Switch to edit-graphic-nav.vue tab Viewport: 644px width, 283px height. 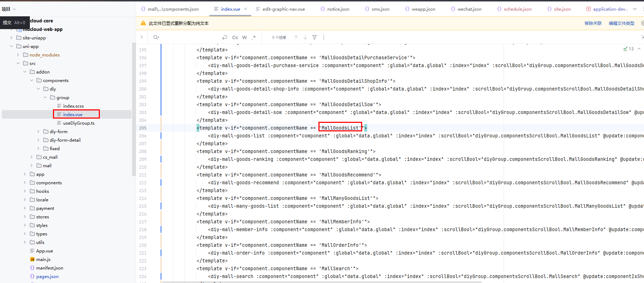283,9
